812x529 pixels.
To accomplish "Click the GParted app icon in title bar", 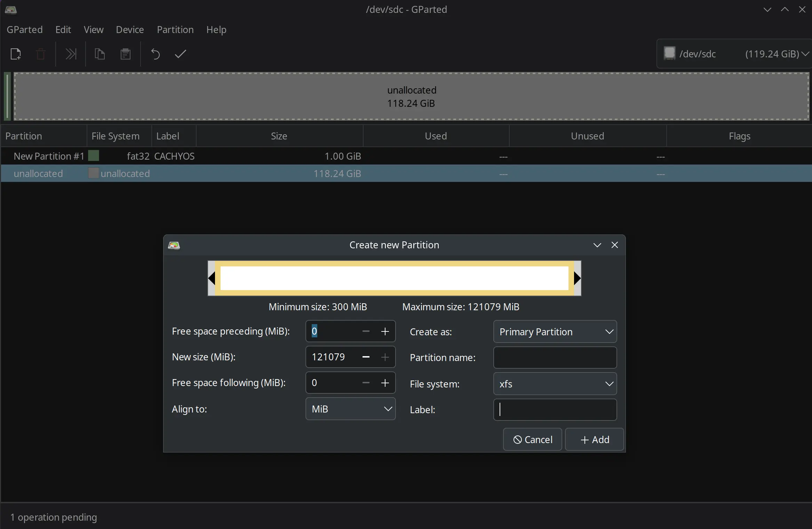I will (11, 9).
